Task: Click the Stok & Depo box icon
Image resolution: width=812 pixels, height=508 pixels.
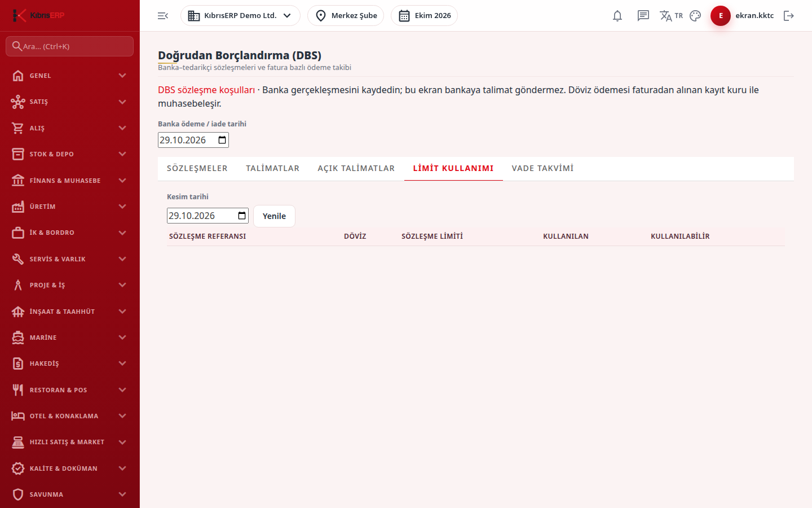Action: coord(18,154)
